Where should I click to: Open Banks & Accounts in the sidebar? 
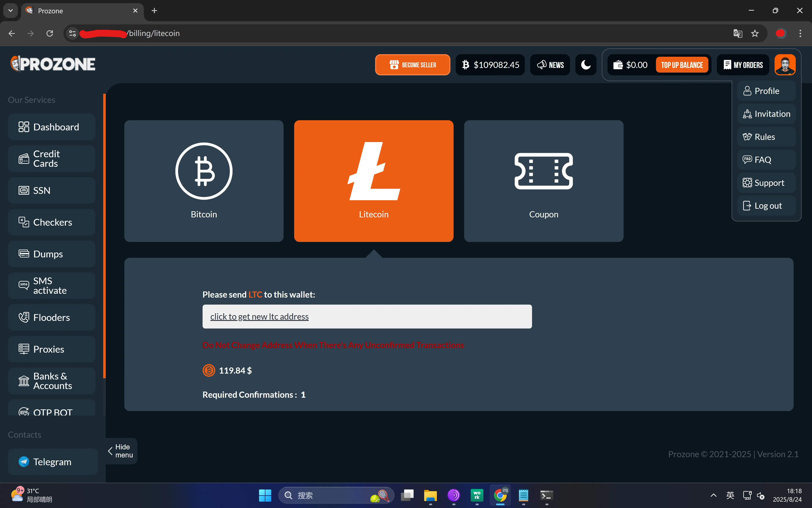pos(52,381)
